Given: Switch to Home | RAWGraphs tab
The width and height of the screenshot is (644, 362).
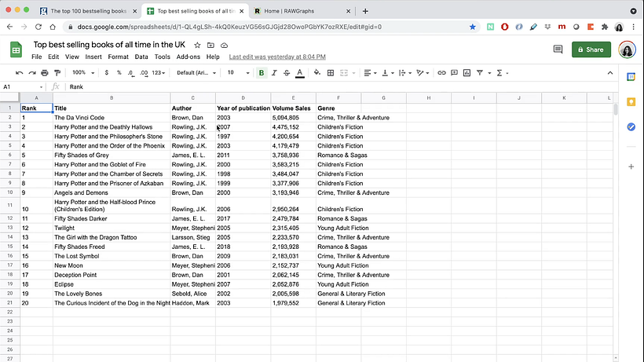Looking at the screenshot, I should coord(302,11).
